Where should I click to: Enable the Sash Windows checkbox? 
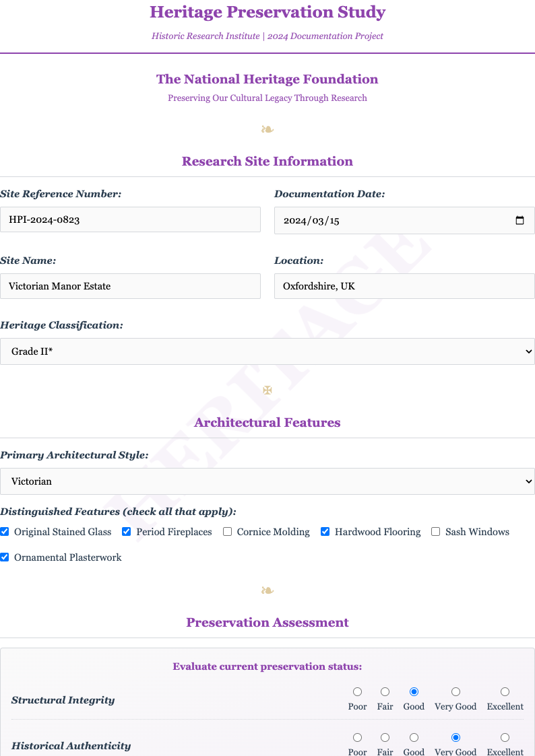tap(435, 531)
